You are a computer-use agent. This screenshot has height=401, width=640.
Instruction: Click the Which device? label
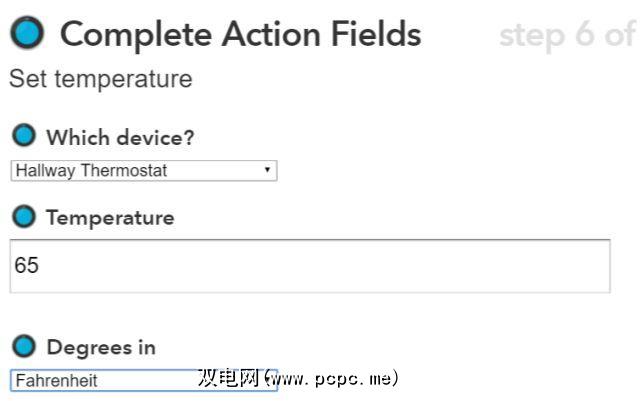click(120, 137)
